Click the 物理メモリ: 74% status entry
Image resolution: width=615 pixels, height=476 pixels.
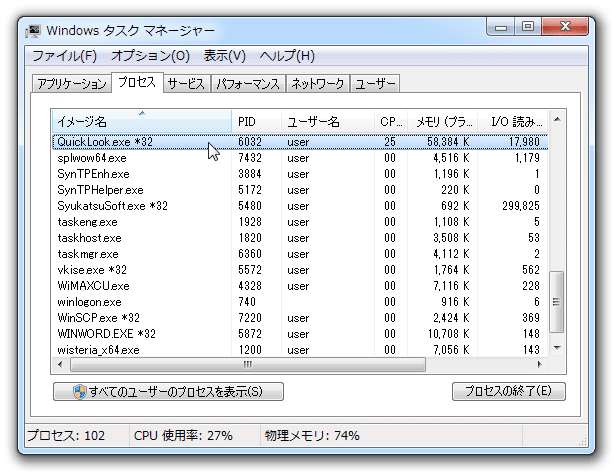[312, 436]
